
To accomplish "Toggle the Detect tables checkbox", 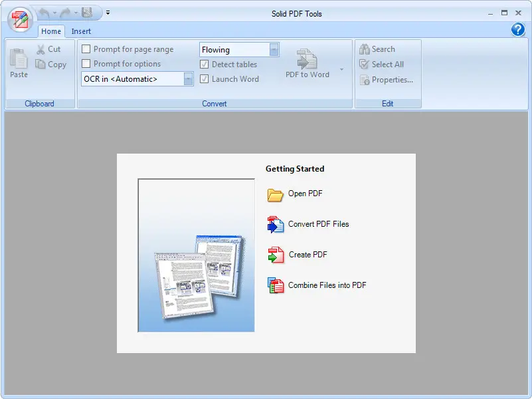I will (205, 65).
